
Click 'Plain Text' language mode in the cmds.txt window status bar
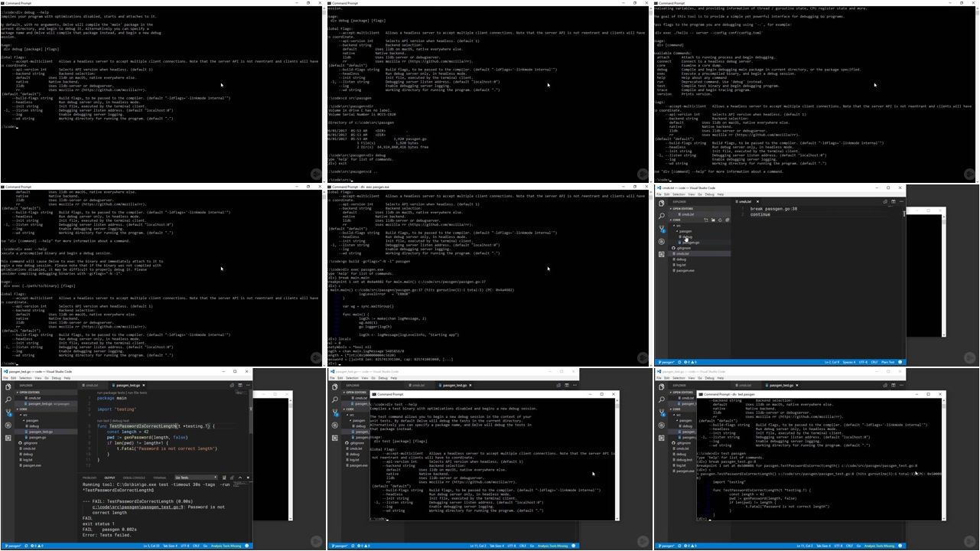[x=887, y=362]
